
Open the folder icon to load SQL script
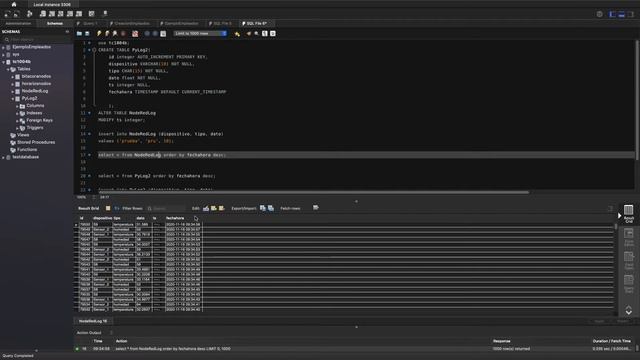pyautogui.click(x=79, y=33)
